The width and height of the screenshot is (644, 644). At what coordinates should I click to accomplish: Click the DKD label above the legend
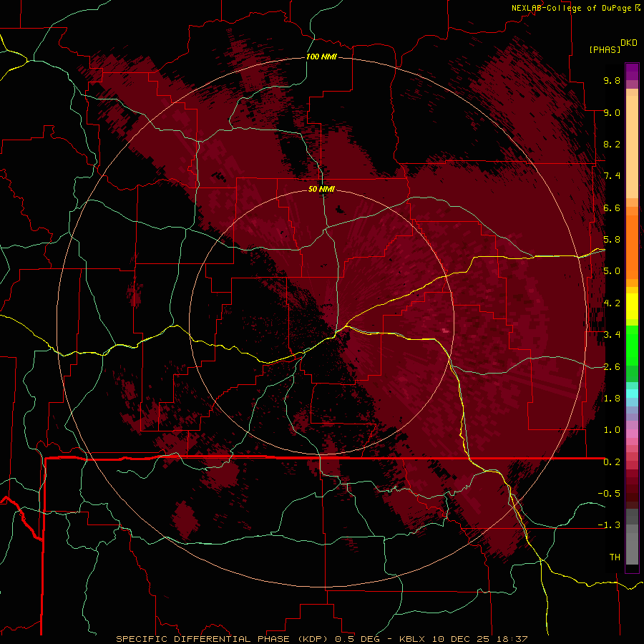click(x=629, y=42)
